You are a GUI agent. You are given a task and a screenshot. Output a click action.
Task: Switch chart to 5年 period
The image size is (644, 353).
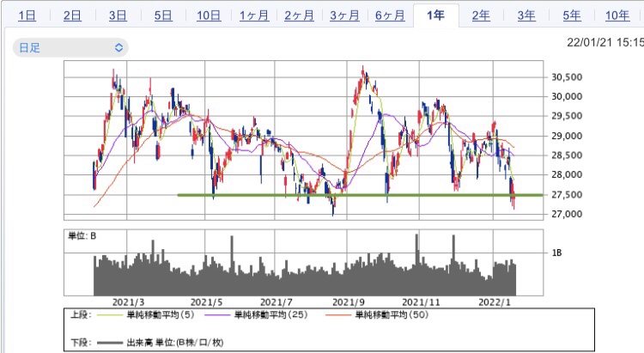(x=571, y=15)
